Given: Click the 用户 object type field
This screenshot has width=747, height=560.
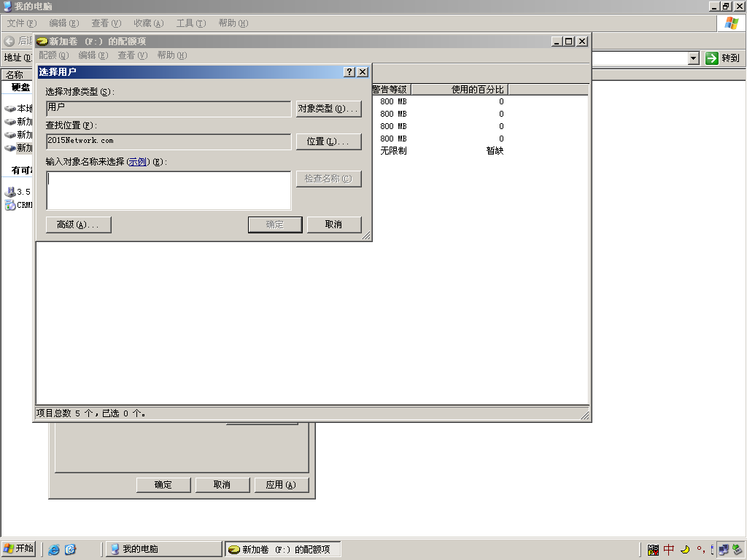Looking at the screenshot, I should tap(169, 109).
